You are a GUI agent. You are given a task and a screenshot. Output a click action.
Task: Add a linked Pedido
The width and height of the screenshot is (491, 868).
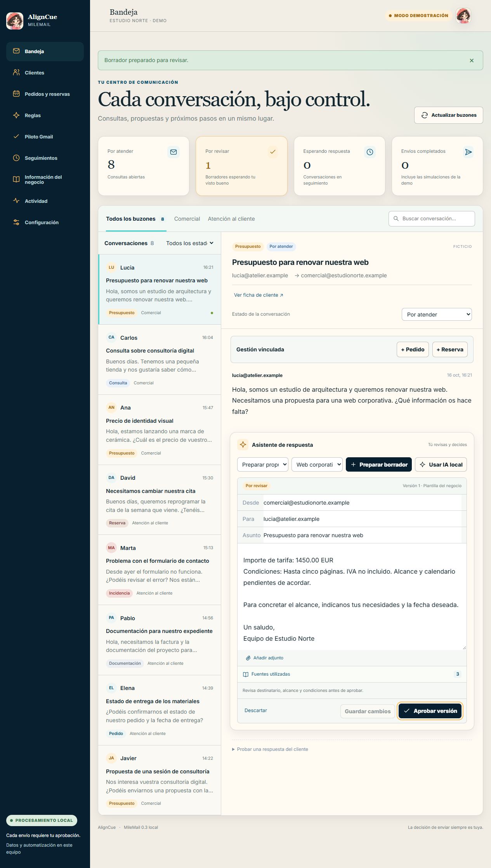pyautogui.click(x=413, y=349)
